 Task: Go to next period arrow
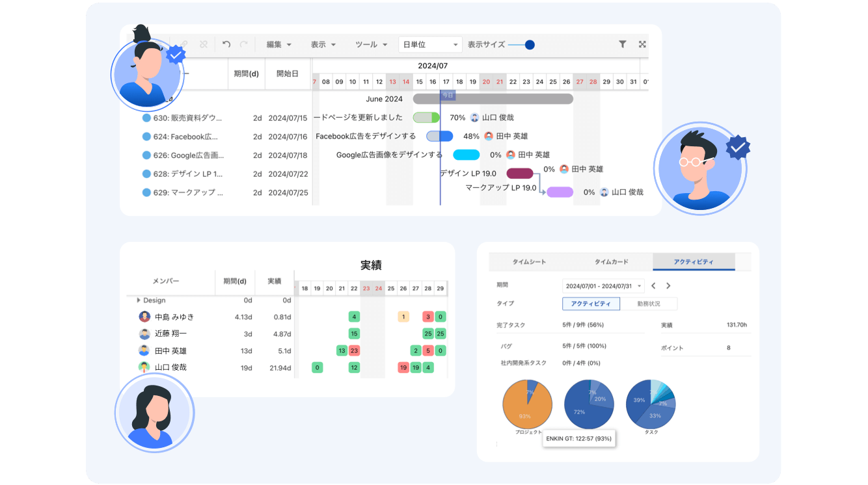(x=668, y=286)
